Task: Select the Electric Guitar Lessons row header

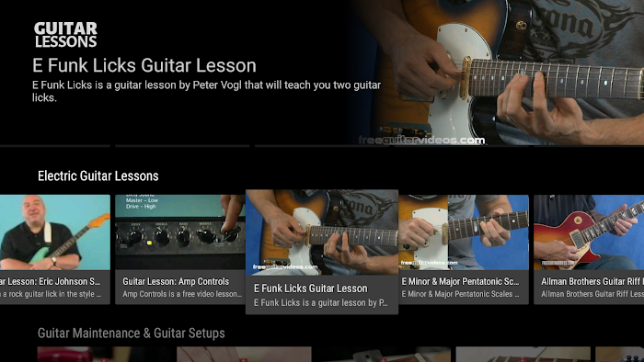Action: click(x=98, y=175)
